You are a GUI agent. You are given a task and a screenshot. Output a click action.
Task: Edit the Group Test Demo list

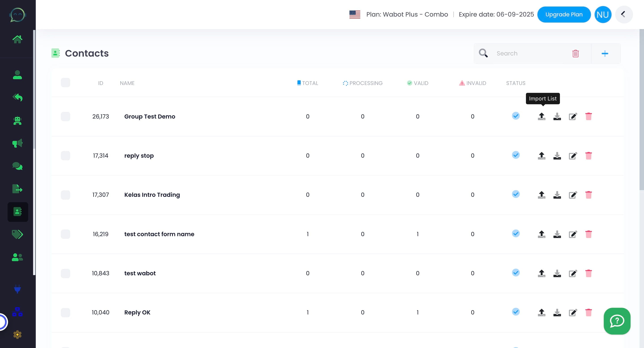point(573,117)
